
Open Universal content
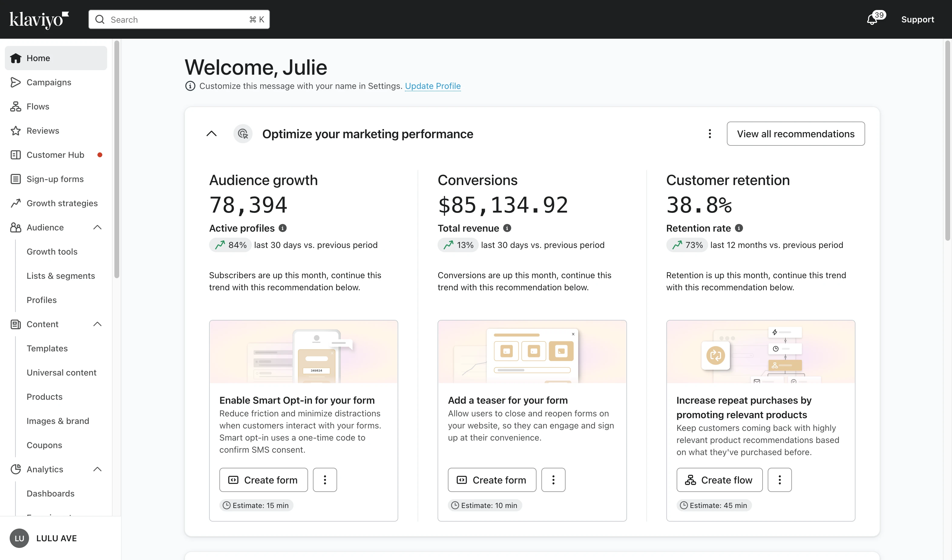61,373
